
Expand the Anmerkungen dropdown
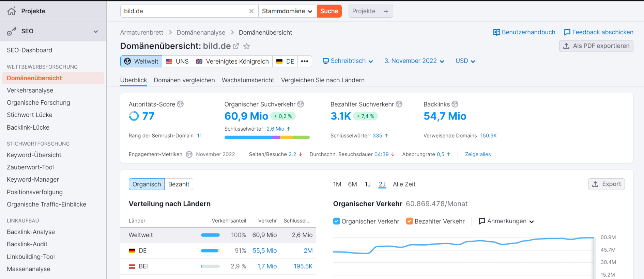[506, 221]
